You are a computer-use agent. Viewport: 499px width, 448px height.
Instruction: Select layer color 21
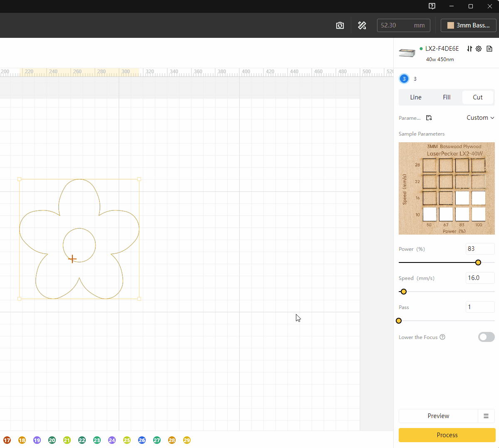pos(67,440)
